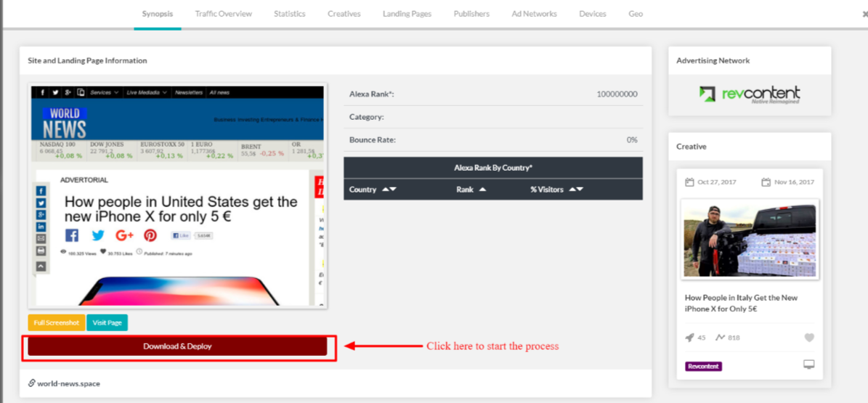Screen dimensions: 868x403
Task: Click the landing page screenshot preview
Action: coord(178,195)
